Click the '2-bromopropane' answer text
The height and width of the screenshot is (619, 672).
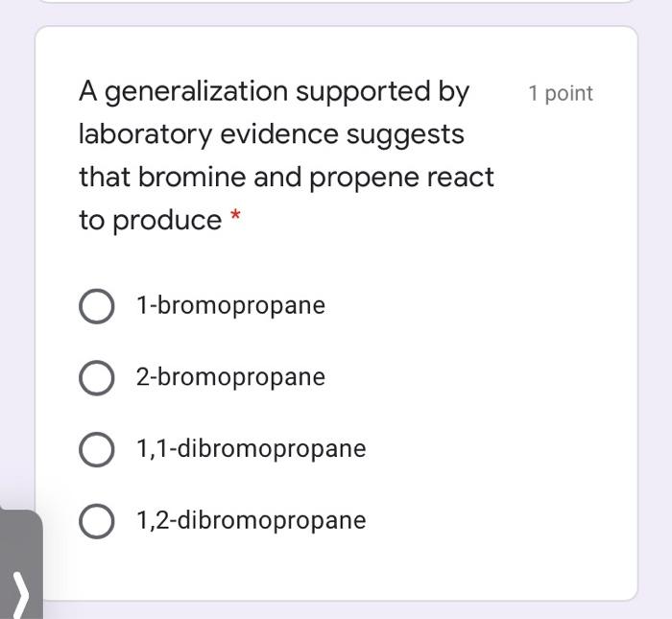[x=230, y=377]
